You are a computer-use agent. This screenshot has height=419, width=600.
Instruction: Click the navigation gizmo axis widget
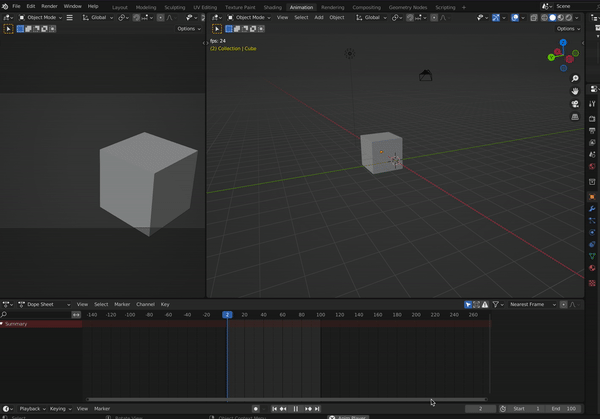[561, 53]
